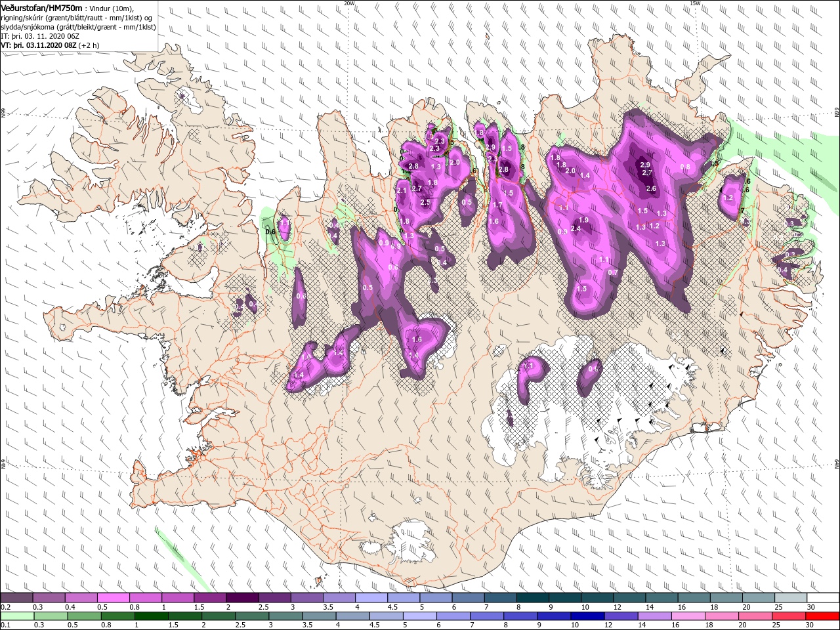Click the rigning/skúrir legend description line
This screenshot has width=840, height=630.
pyautogui.click(x=77, y=17)
